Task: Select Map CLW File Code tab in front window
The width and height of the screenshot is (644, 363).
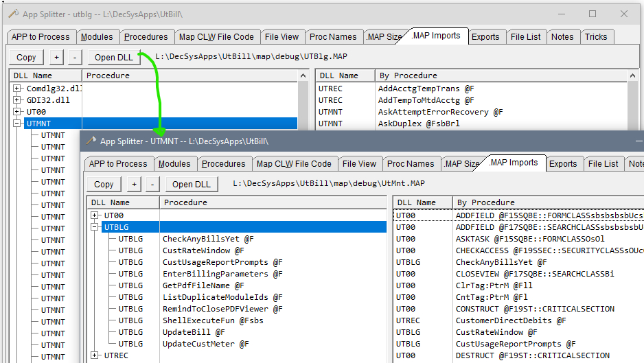Action: click(293, 164)
